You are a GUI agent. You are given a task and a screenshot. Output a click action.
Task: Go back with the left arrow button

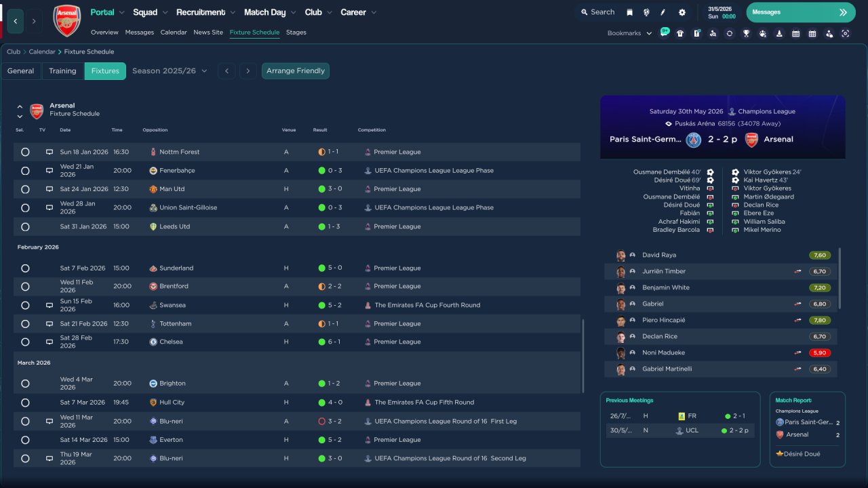(16, 21)
